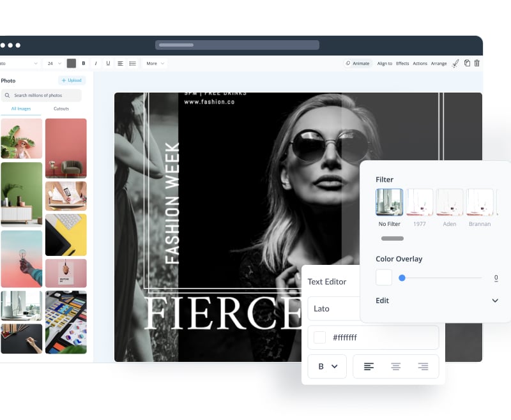The width and height of the screenshot is (511, 420).
Task: Apply underline from the top toolbar
Action: tap(108, 63)
